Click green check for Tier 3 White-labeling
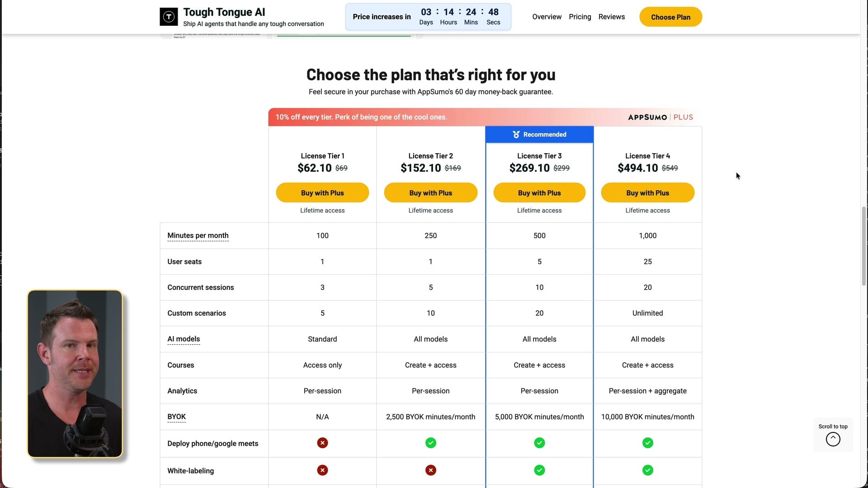This screenshot has height=488, width=868. (x=539, y=470)
